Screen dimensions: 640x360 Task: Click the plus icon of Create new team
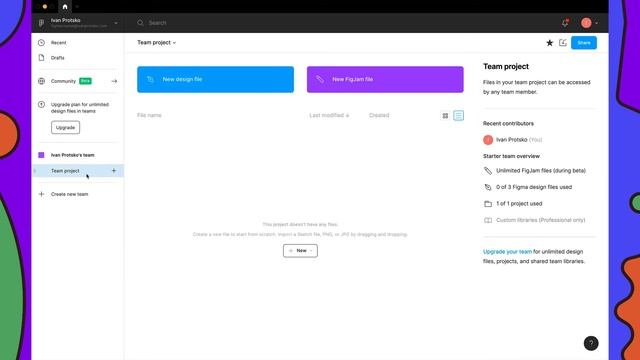point(41,194)
